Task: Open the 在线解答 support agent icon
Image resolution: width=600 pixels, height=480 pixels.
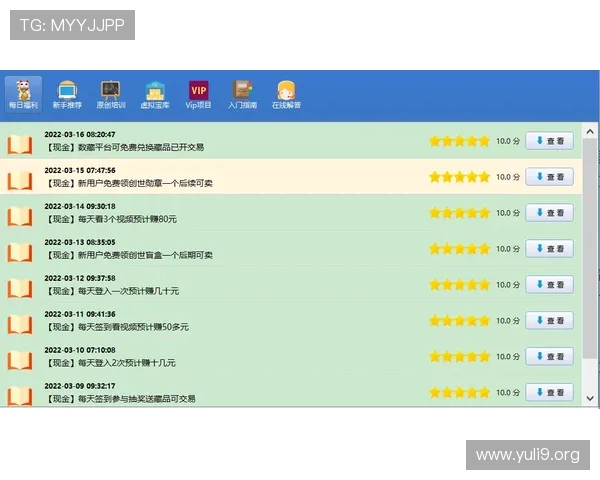Action: click(x=286, y=95)
